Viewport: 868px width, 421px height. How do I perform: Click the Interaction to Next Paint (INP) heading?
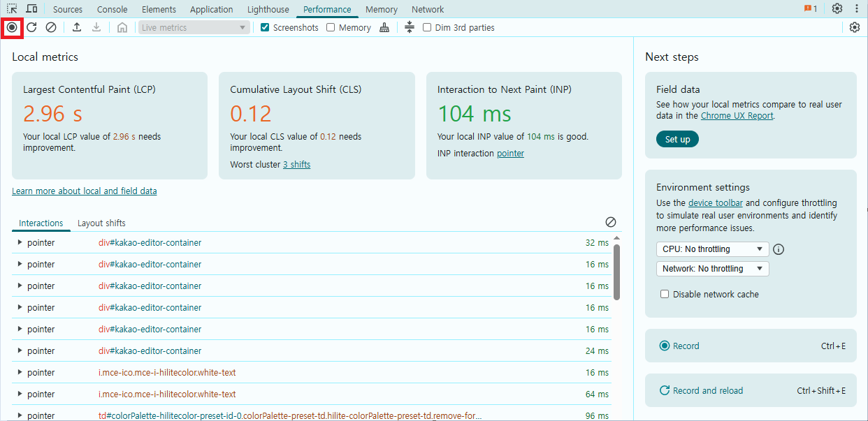click(505, 89)
